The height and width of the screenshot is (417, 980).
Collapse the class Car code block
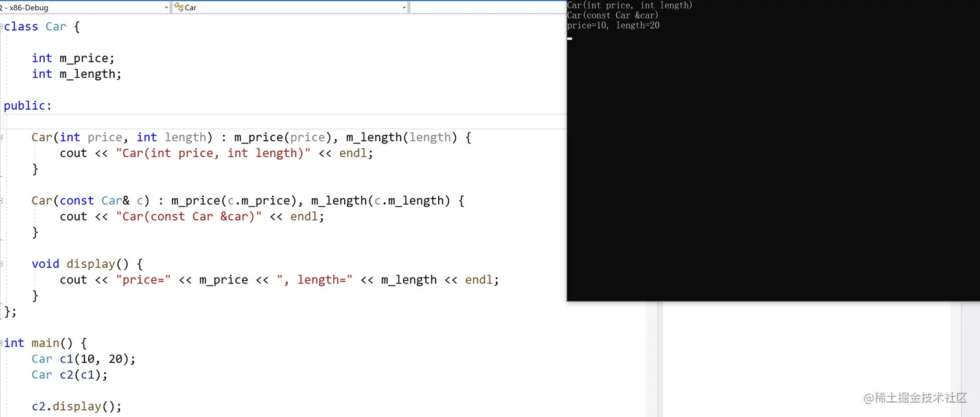pyautogui.click(x=2, y=27)
